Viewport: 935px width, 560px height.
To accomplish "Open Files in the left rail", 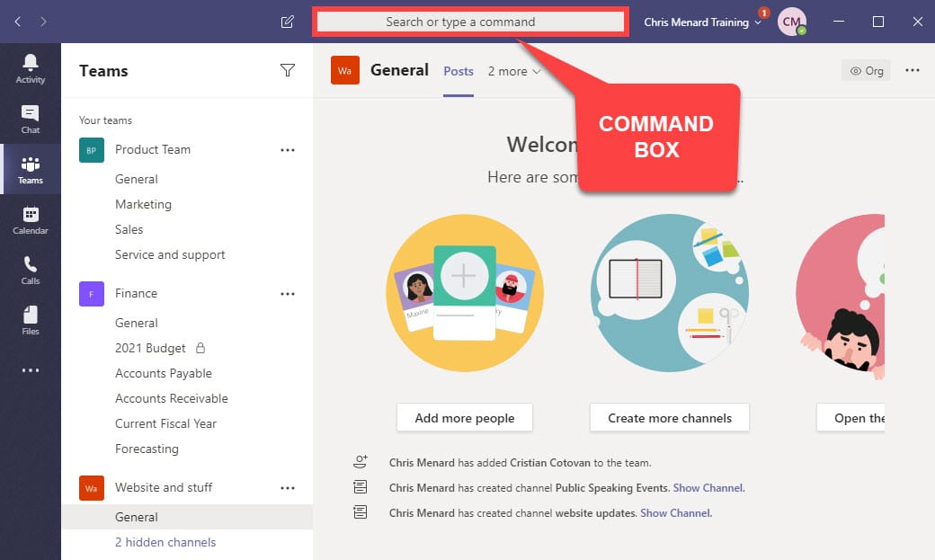I will (x=31, y=320).
